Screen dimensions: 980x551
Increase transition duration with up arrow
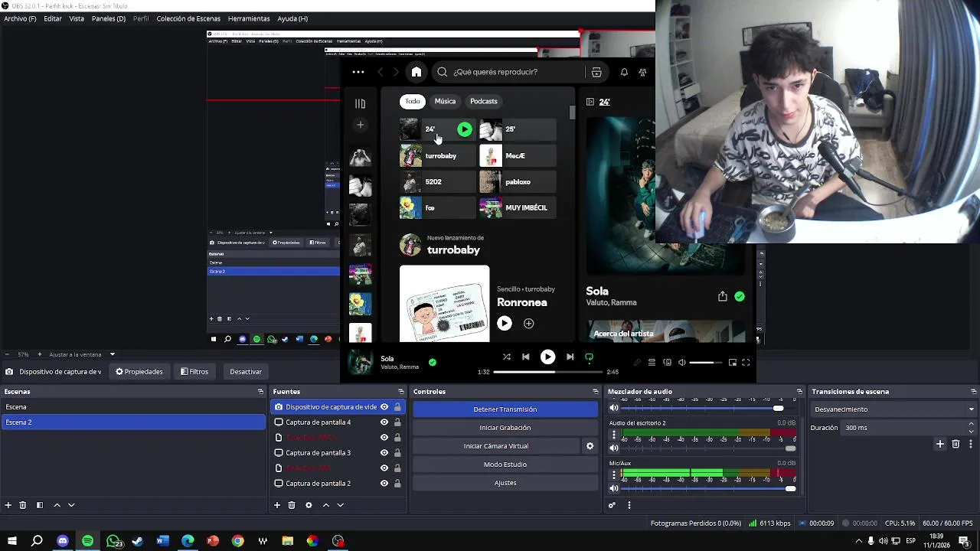pyautogui.click(x=972, y=424)
